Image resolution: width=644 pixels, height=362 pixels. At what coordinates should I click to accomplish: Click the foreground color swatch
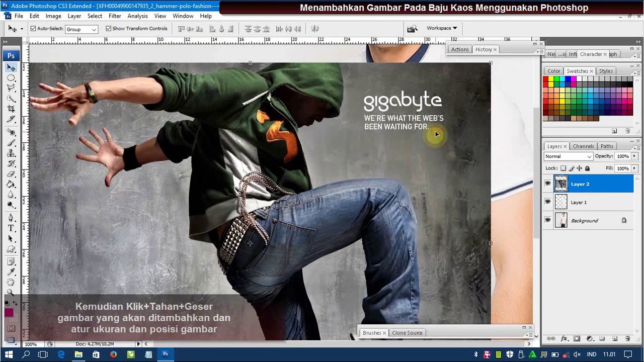[9, 313]
